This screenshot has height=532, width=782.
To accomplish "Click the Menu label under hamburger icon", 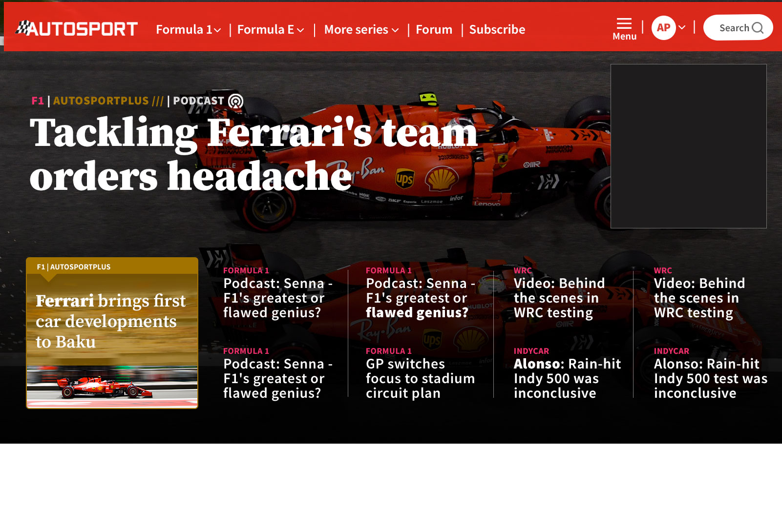I will [x=624, y=37].
